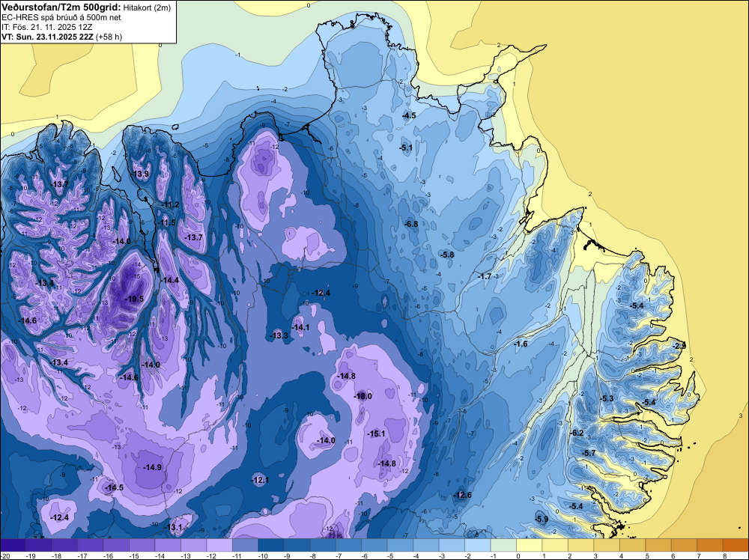Select the '-5.8' temperature value

(x=447, y=255)
